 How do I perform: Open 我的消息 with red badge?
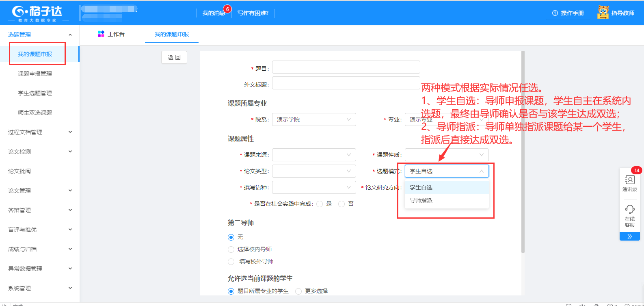214,13
